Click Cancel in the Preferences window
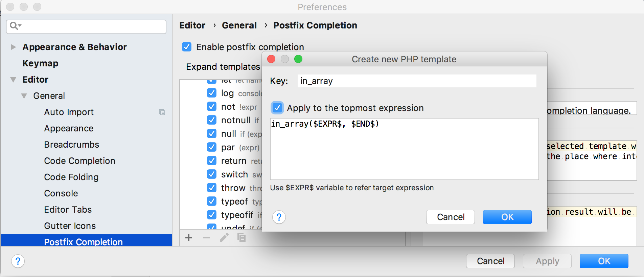 [x=490, y=261]
